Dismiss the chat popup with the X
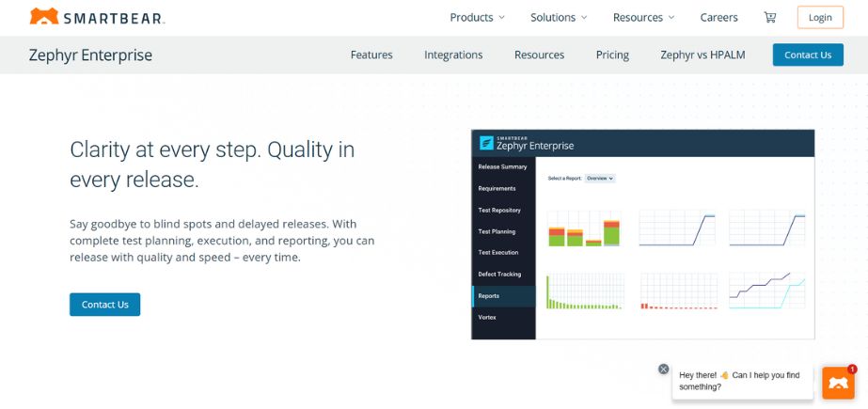Viewport: 868px width, 409px height. [x=663, y=370]
